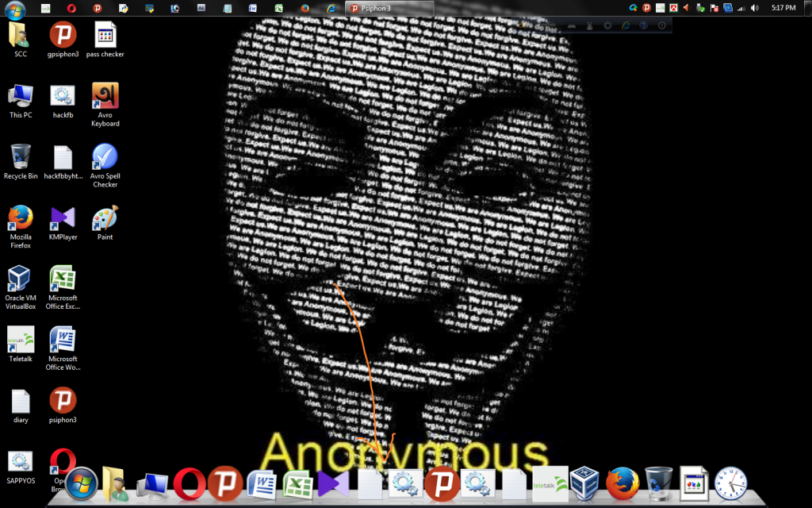Launch VirtualBox from the bottom dock
The image size is (812, 508).
tap(585, 483)
